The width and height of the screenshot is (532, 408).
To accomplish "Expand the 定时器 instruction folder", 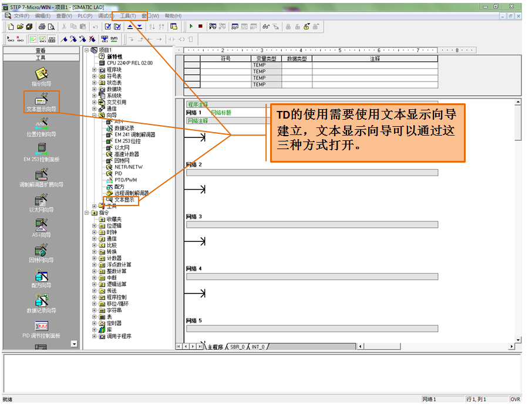I will 95,323.
